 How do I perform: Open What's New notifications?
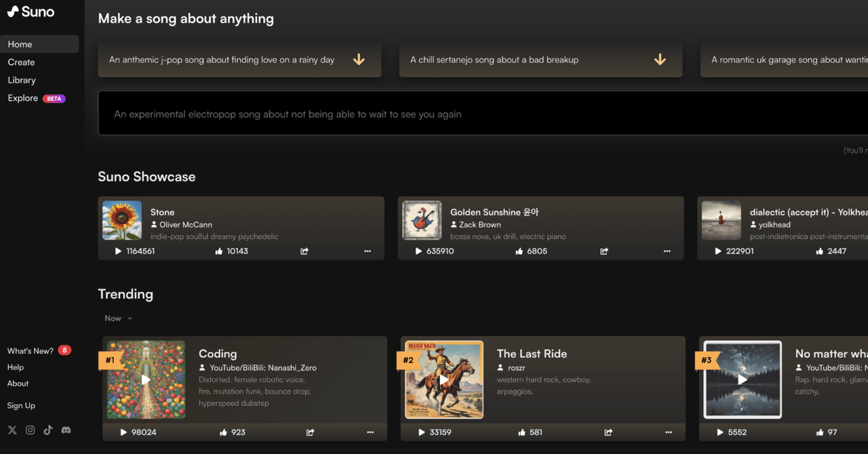point(31,351)
